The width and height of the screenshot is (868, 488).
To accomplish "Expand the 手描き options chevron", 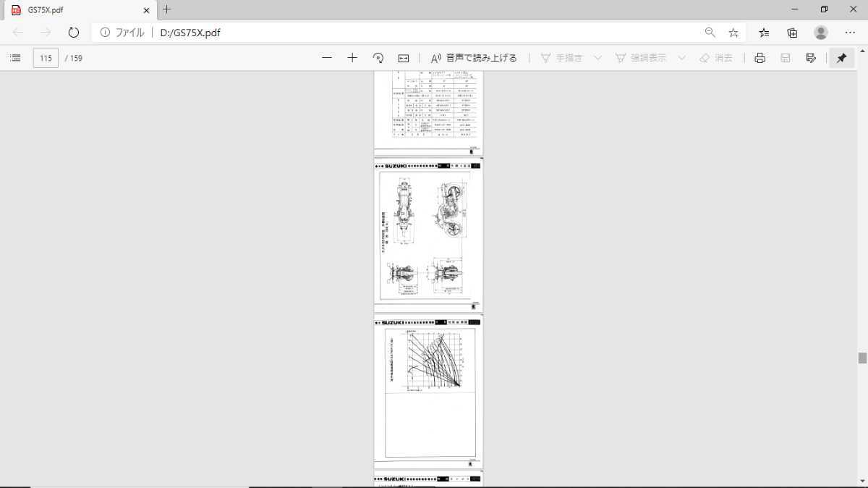I will click(x=597, y=58).
